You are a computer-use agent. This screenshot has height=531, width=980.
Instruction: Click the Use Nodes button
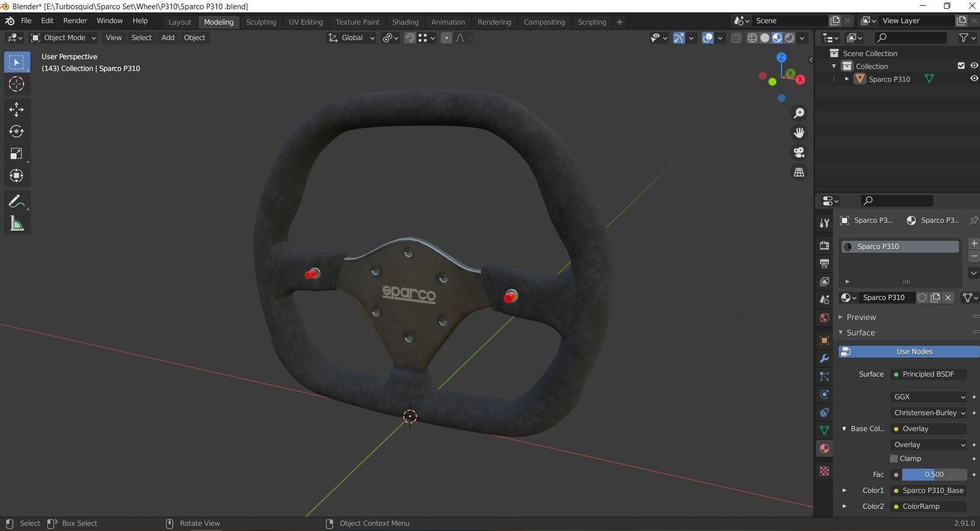tap(909, 351)
